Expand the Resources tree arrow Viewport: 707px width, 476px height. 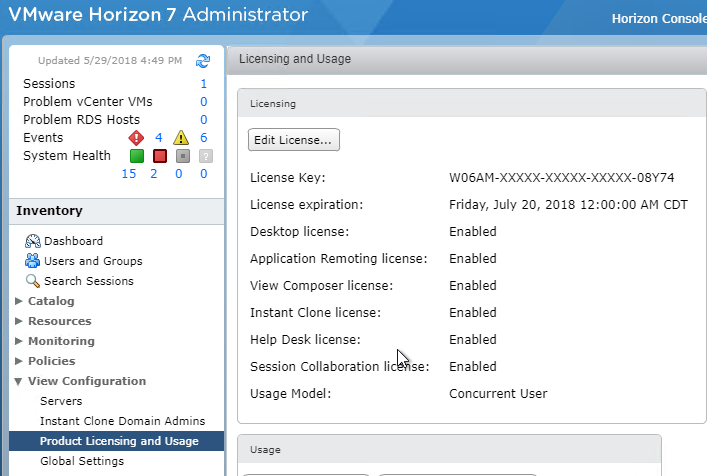point(18,321)
